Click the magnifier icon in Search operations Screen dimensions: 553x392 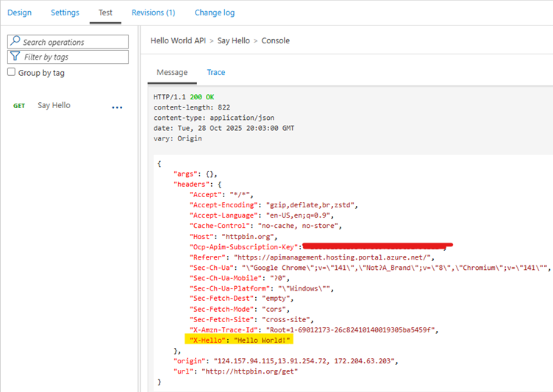point(16,42)
